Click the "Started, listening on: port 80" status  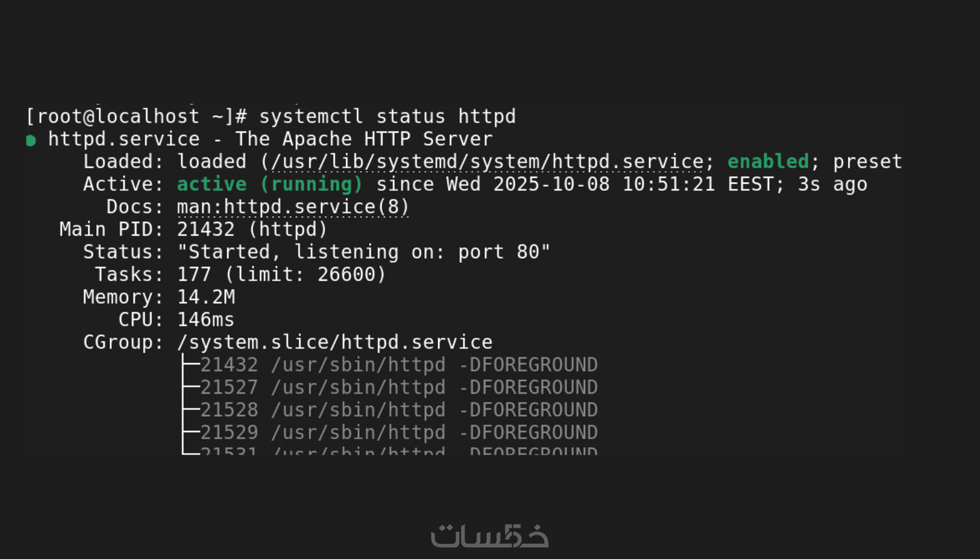click(x=363, y=252)
